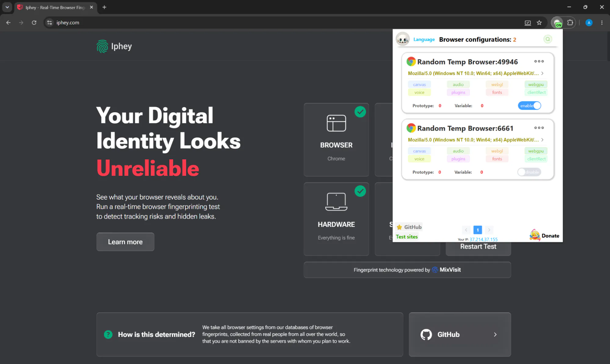Open three-dots menu for Browser:49946

tap(539, 61)
